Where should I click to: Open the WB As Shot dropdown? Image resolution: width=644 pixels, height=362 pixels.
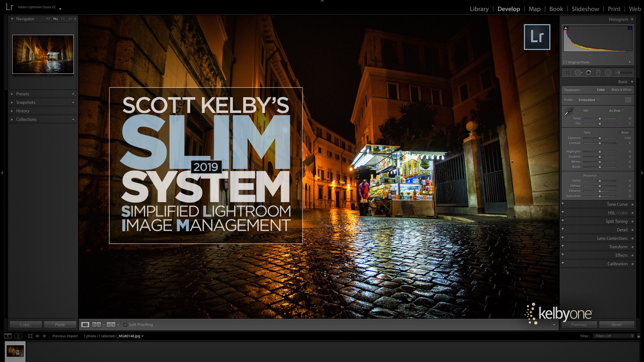point(616,111)
